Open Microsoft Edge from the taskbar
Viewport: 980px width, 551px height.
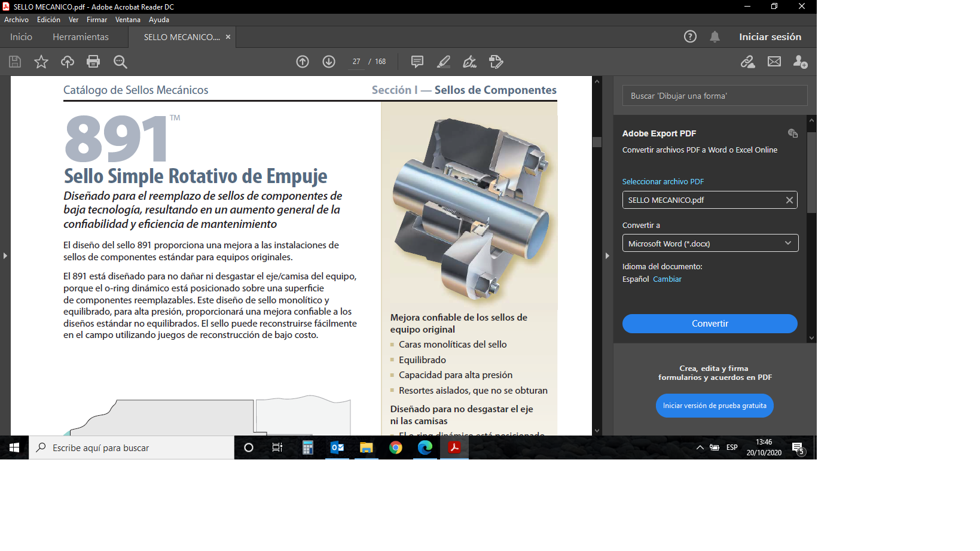[x=425, y=448]
